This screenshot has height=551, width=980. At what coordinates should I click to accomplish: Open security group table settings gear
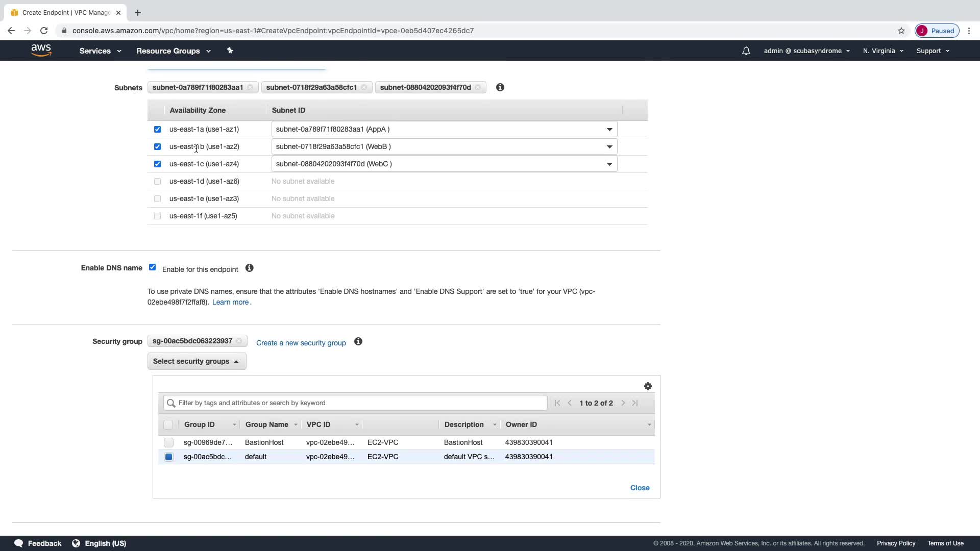click(648, 386)
